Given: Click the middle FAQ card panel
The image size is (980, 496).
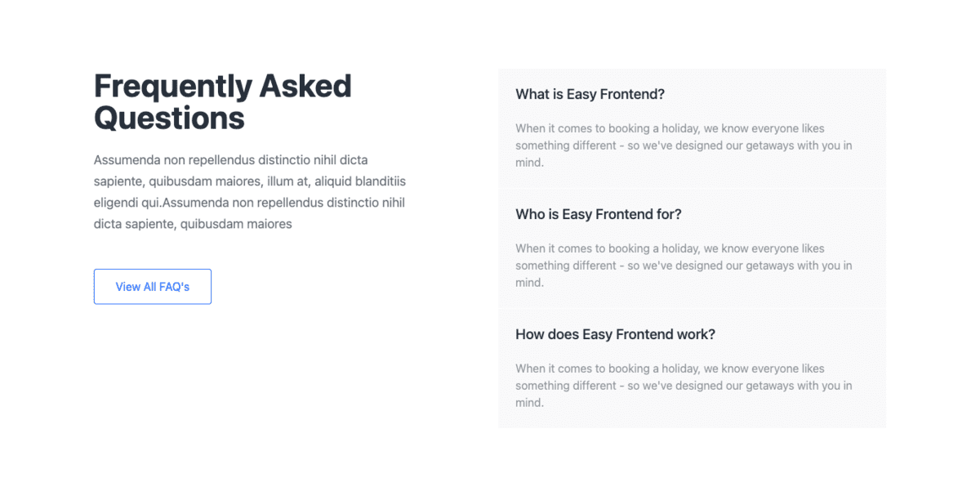Looking at the screenshot, I should click(692, 248).
